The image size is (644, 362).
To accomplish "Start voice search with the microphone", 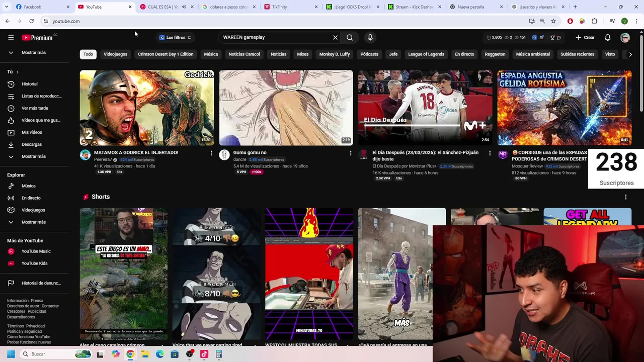I will tap(370, 37).
